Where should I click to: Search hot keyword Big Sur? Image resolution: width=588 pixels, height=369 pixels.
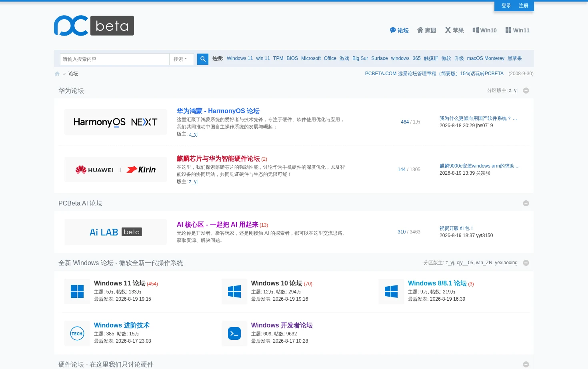pyautogui.click(x=360, y=58)
